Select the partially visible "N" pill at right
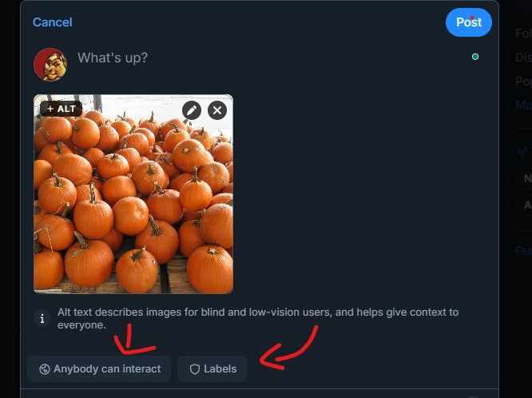Image resolution: width=532 pixels, height=398 pixels. point(526,178)
